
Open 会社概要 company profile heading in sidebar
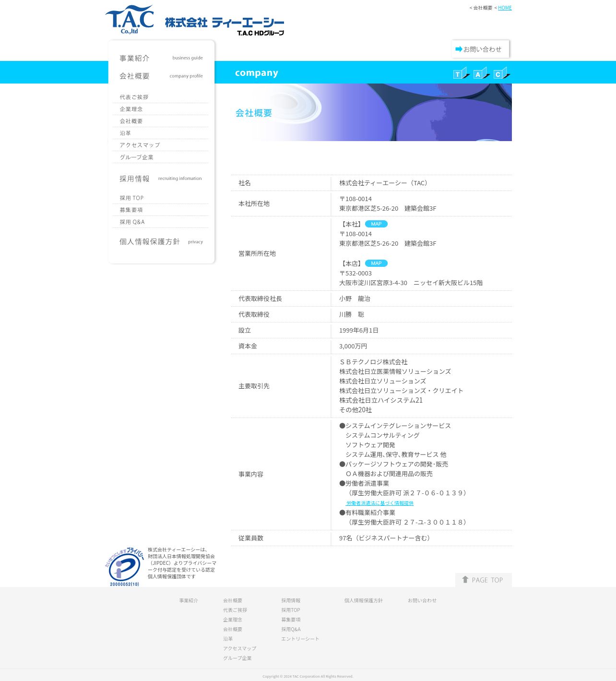tap(161, 76)
